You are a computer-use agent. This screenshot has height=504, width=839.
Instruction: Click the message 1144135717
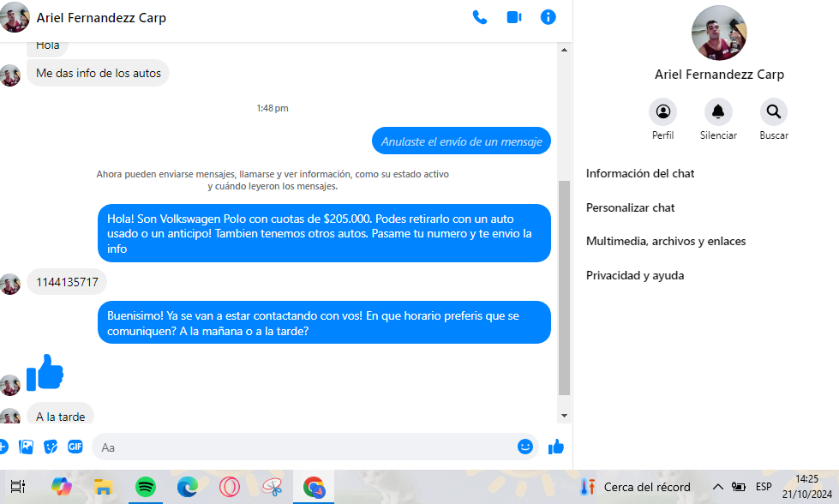coord(67,282)
